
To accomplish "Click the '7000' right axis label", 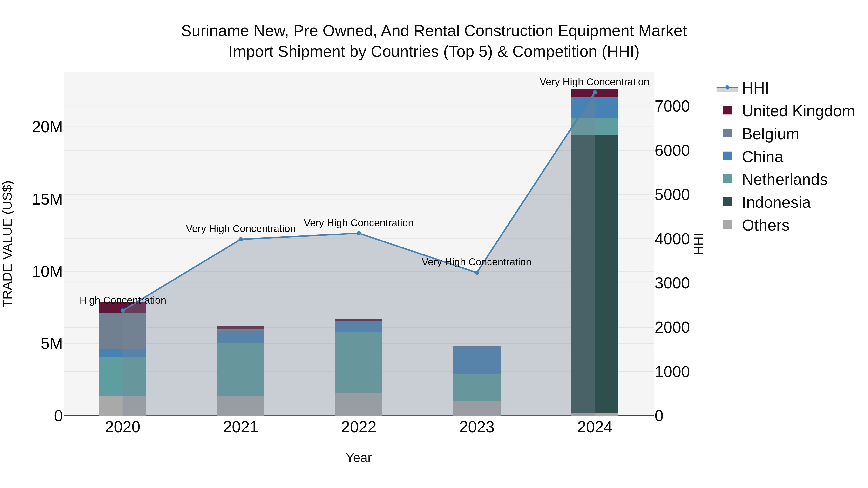I will pyautogui.click(x=672, y=107).
